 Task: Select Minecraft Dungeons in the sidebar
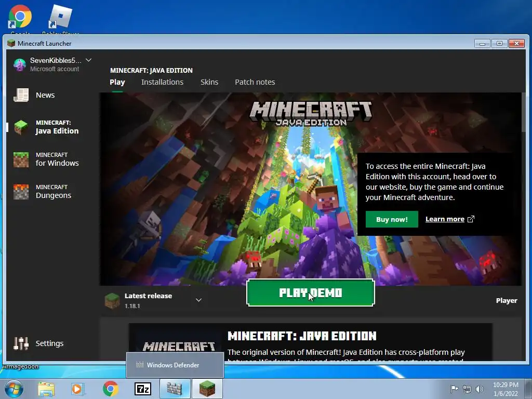point(54,192)
